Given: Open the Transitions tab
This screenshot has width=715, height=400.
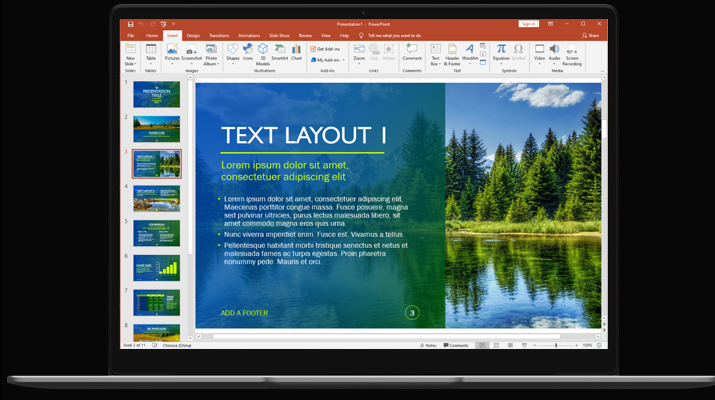Looking at the screenshot, I should click(x=219, y=36).
